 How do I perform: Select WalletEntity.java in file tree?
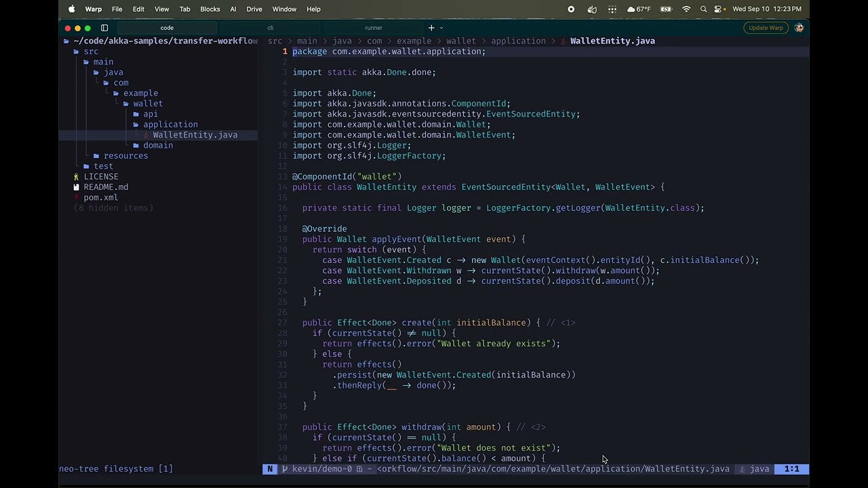[x=195, y=135]
